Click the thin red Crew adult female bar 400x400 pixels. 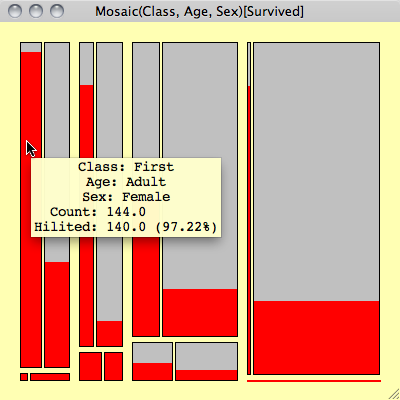pos(249,230)
